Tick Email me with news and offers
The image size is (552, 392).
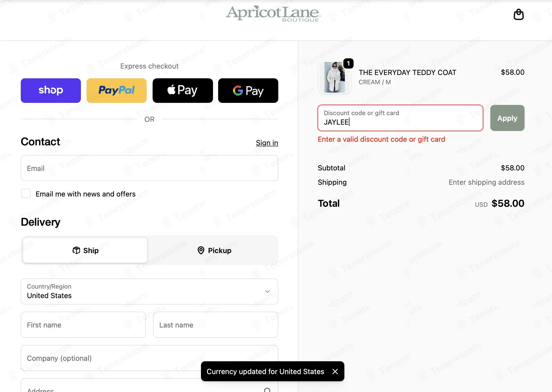[26, 194]
